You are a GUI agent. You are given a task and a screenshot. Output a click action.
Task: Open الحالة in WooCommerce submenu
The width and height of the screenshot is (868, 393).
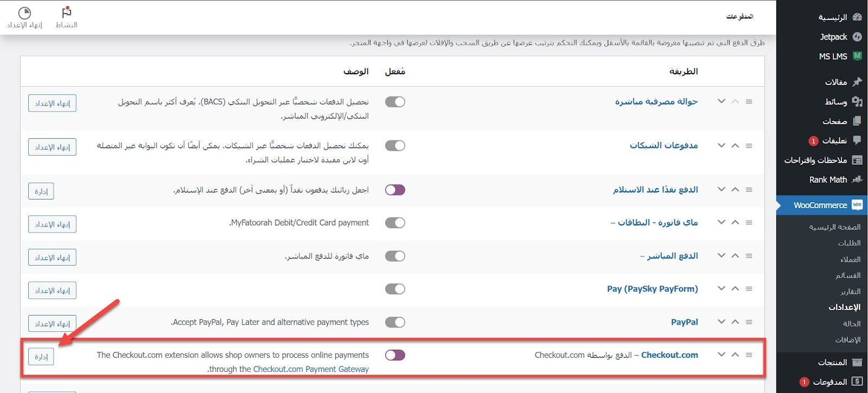852,324
